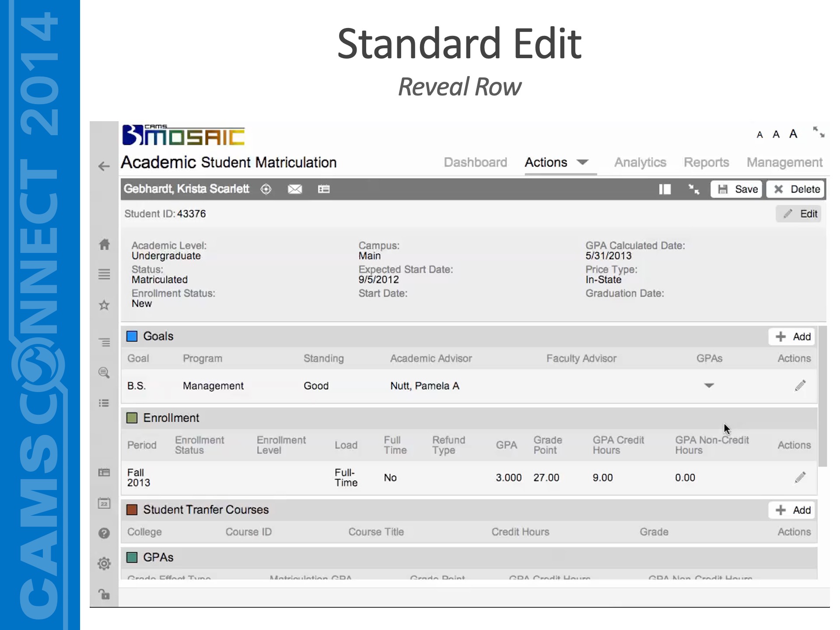Image resolution: width=840 pixels, height=630 pixels.
Task: Open the Reports tab
Action: click(706, 162)
